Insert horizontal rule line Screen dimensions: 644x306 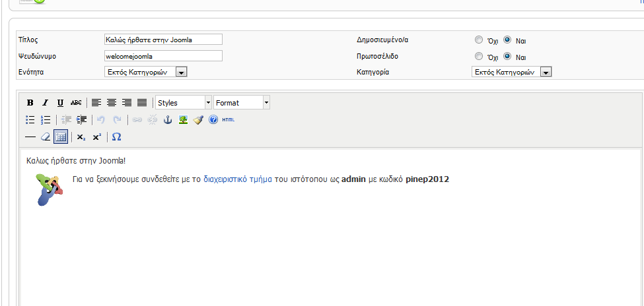click(x=30, y=137)
